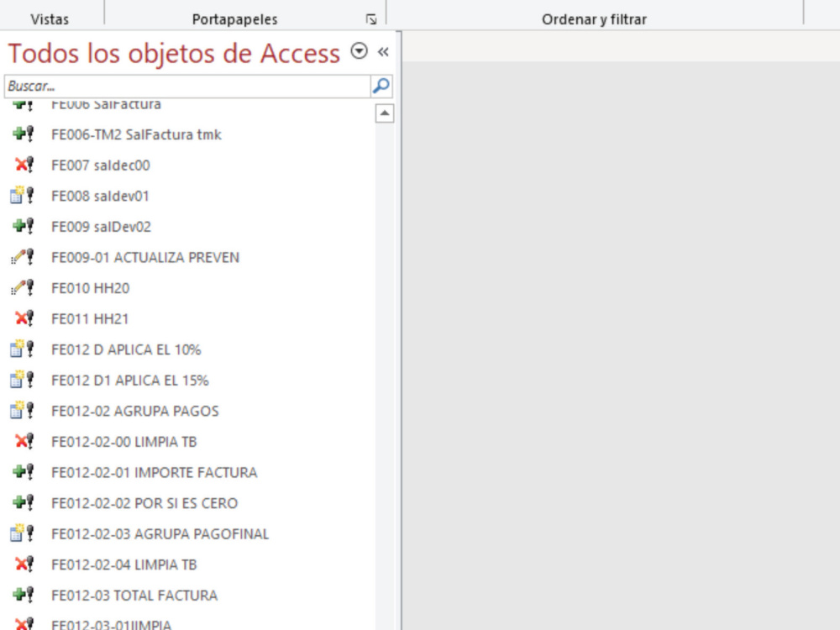Click append icon beside FE012-02-02 POR SI ES CERO
840x630 pixels.
pyautogui.click(x=23, y=502)
